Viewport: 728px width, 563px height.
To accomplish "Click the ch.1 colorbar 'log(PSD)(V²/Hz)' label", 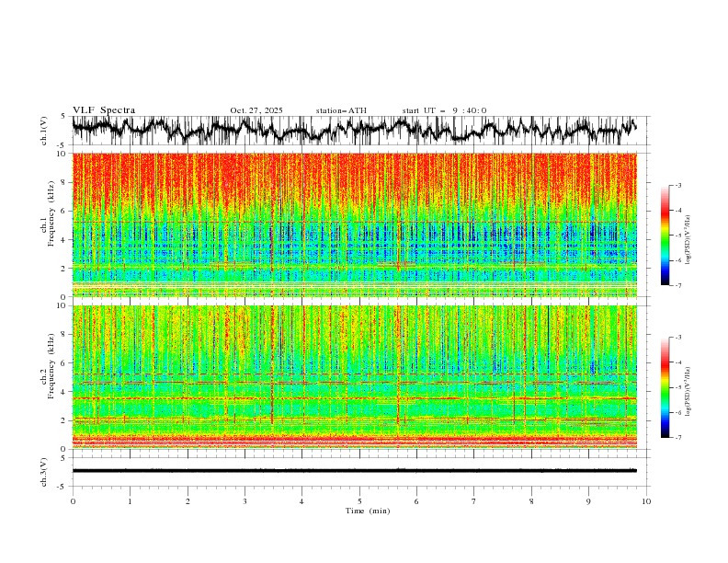I will pos(688,240).
